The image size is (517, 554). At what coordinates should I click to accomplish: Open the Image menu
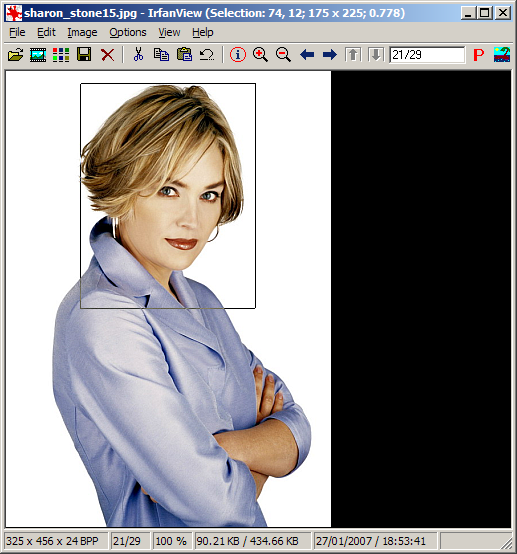(82, 33)
